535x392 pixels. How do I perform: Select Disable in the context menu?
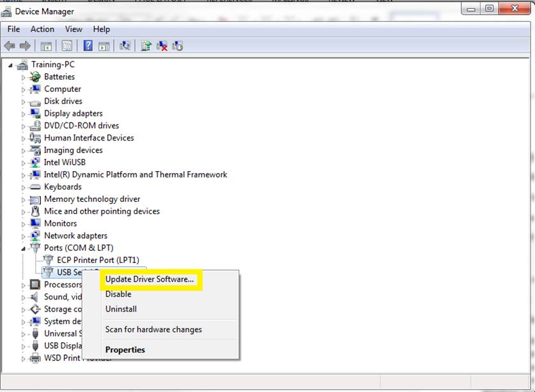point(118,294)
